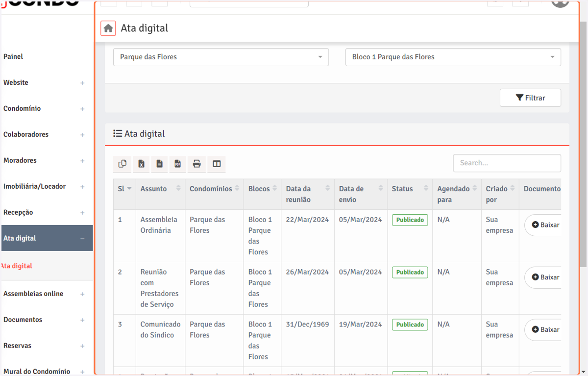588x376 pixels.
Task: Click Publicado badge in Comunicado do Síndico row
Action: pyautogui.click(x=410, y=325)
